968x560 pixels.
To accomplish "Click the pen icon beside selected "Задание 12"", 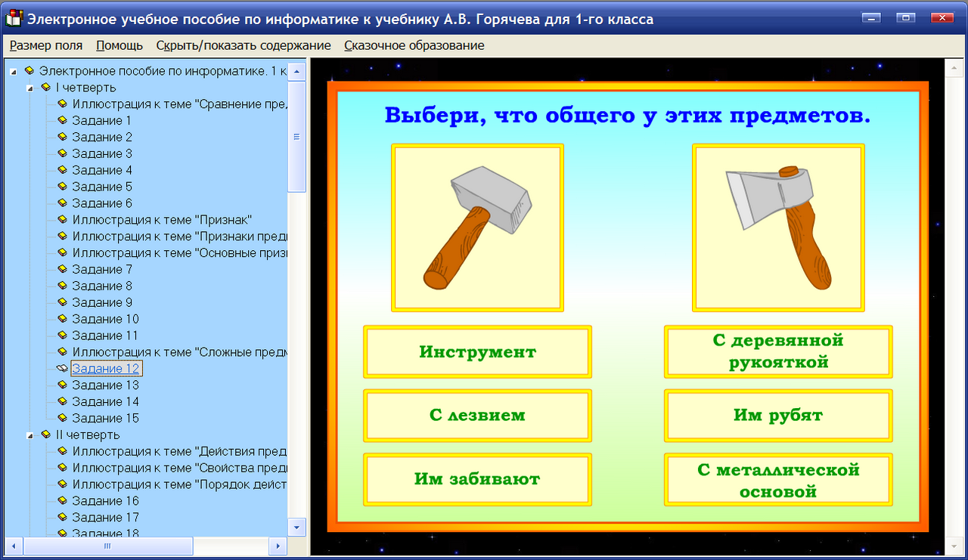I will (x=64, y=368).
